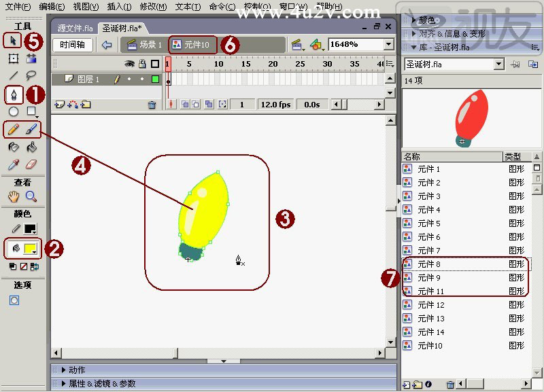
Task: Toggle Onion Skin Outlines button
Action: coord(196,105)
